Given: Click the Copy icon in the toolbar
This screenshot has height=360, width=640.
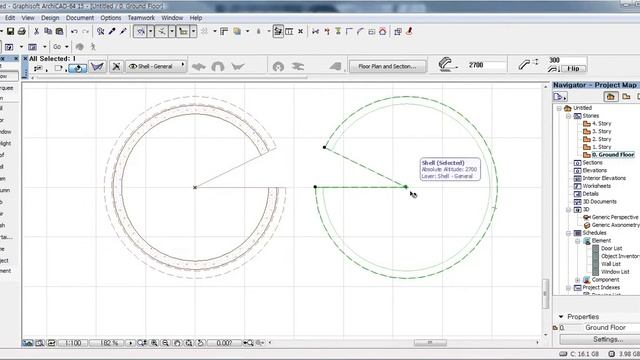Looking at the screenshot, I should [48, 31].
